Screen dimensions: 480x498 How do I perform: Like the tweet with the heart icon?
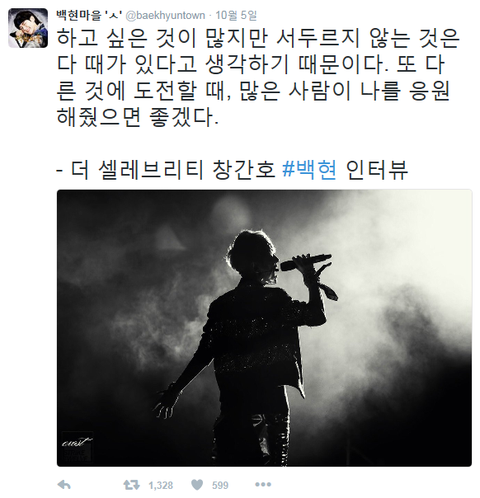pos(197,485)
